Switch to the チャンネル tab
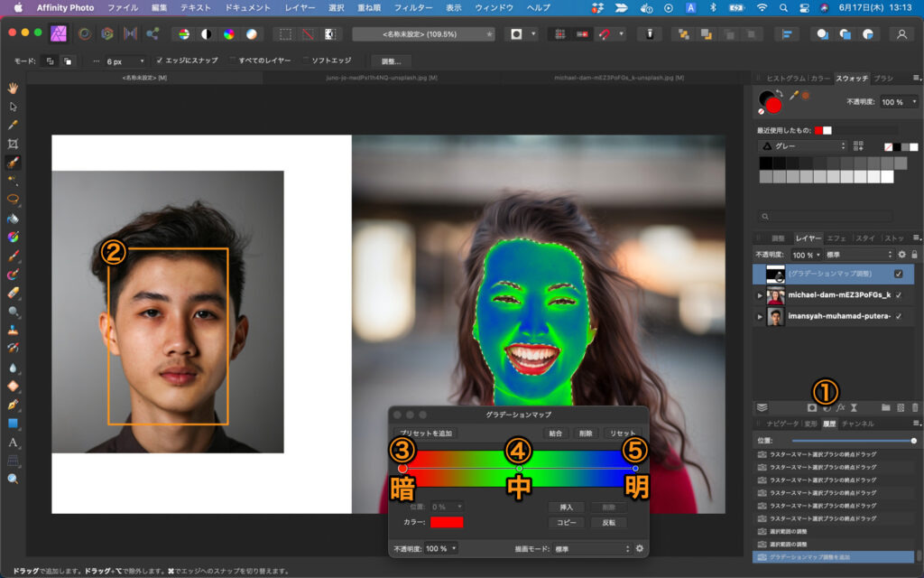Viewport: 924px width, 578px height. (857, 423)
